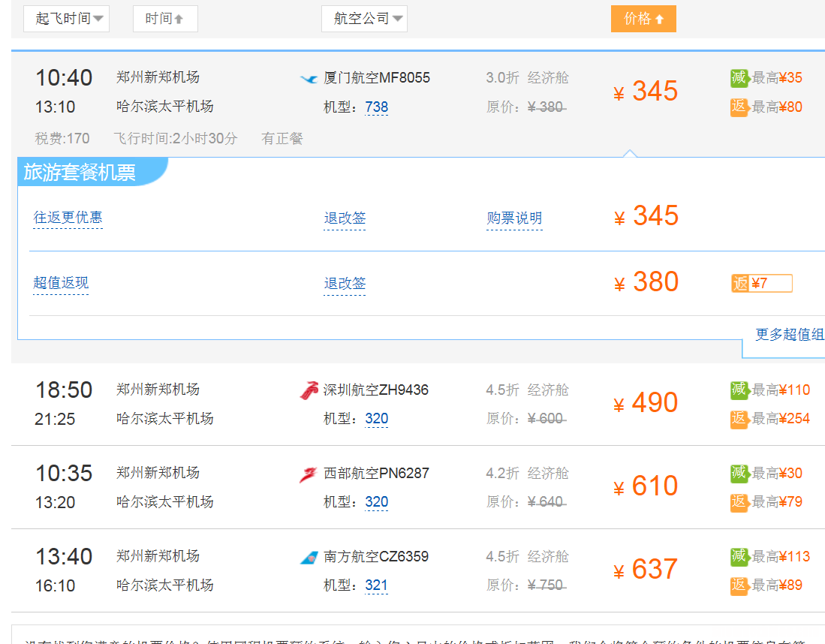Select the ¥380 cashback ticket price
Screen dimensions: 825x644
tap(646, 282)
